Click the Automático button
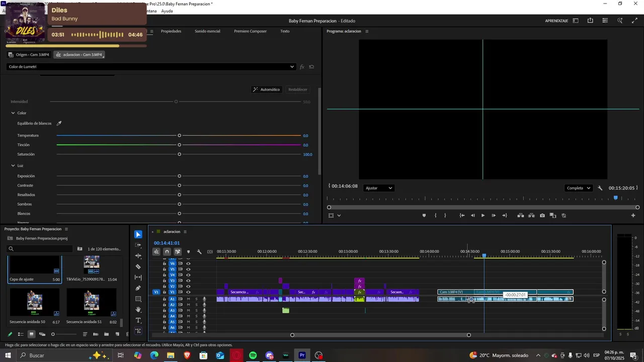Screen dimensions: 644x362 [267, 89]
